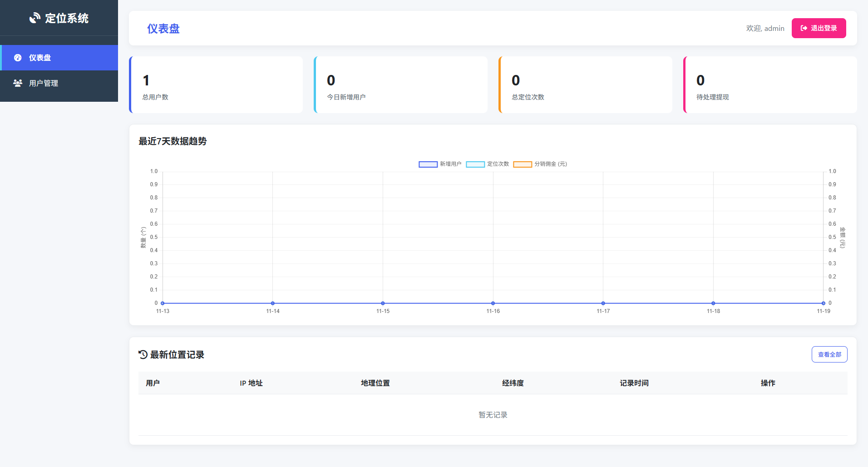This screenshot has width=868, height=467.
Task: Open 查看全部 to view all records
Action: click(x=829, y=354)
